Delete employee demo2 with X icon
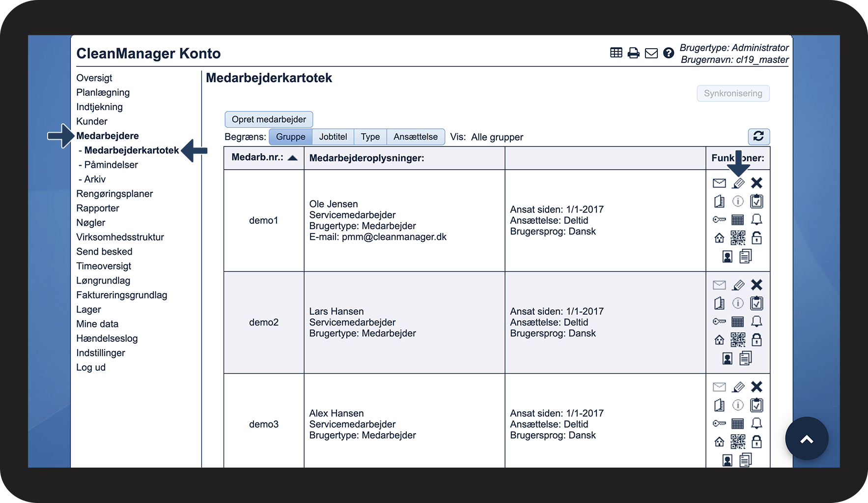This screenshot has height=503, width=868. [x=756, y=285]
